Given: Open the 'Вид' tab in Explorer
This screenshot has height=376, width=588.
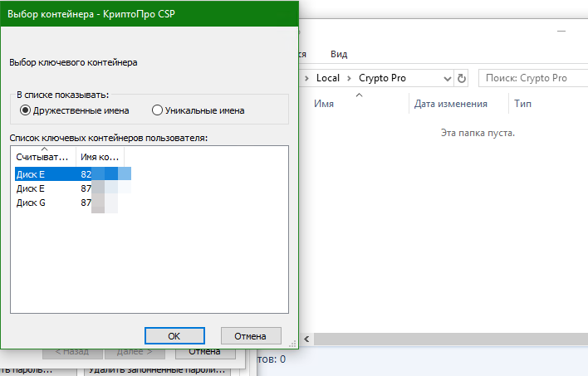Looking at the screenshot, I should pyautogui.click(x=339, y=54).
